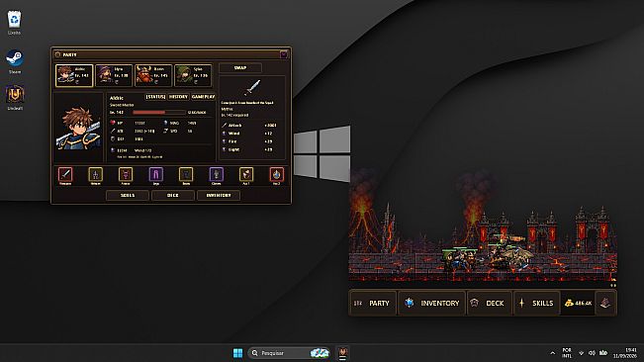Open Inventory from Party window bottom row

pos(219,196)
